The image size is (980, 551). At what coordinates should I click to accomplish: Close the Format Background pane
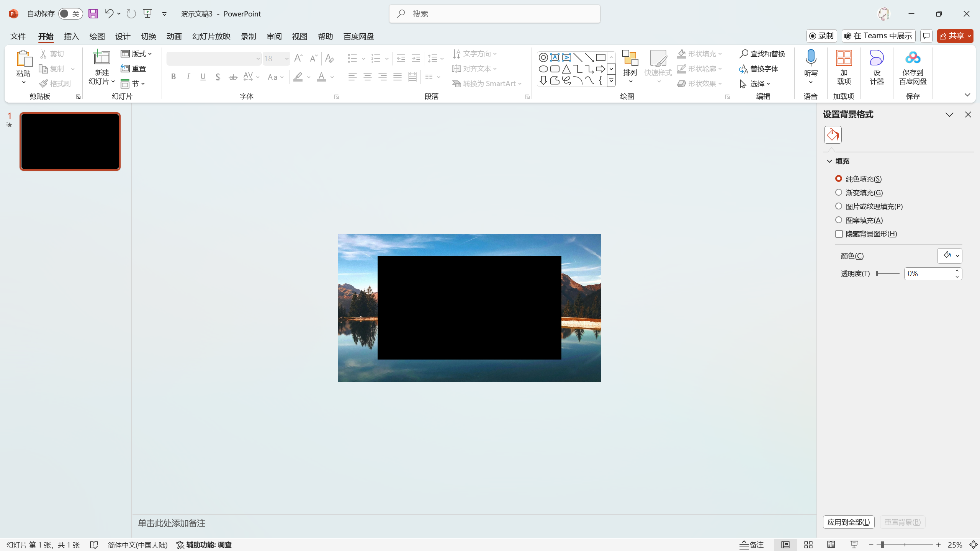(x=968, y=114)
